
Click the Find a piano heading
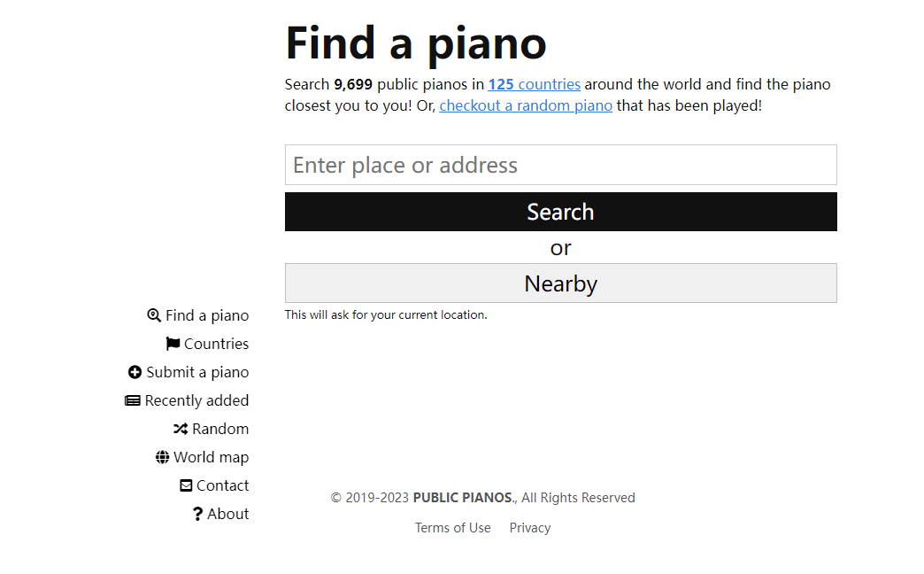tap(415, 43)
